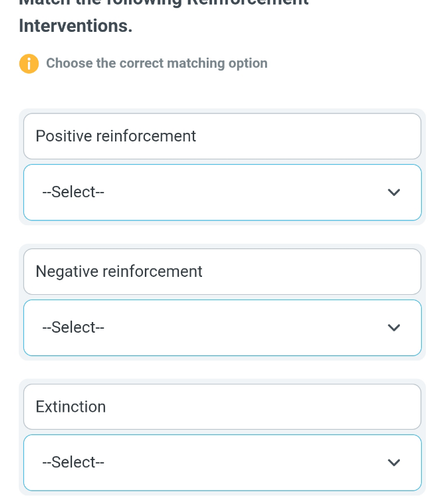This screenshot has width=428, height=500.
Task: Click the Extinction label box
Action: pyautogui.click(x=222, y=407)
